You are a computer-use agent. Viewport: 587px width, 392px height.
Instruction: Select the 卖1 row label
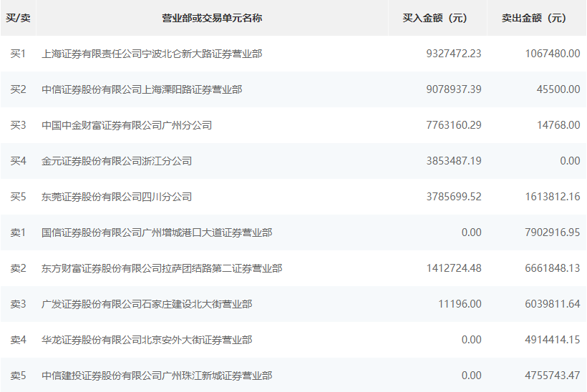coord(18,232)
